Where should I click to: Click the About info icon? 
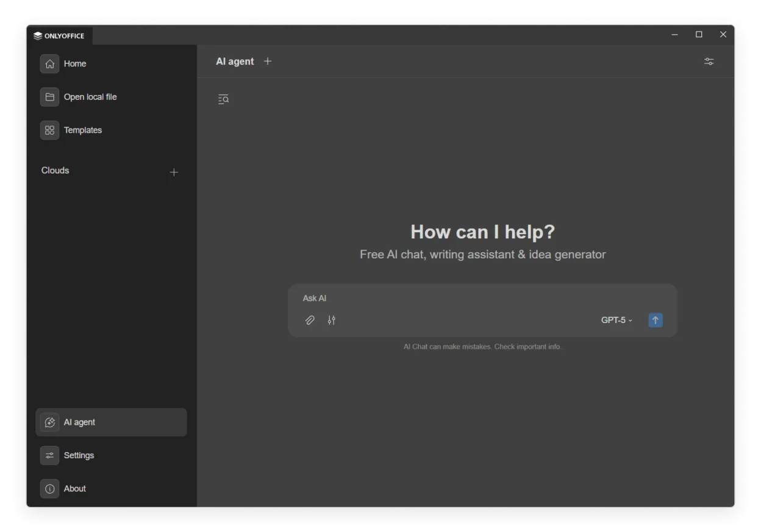(x=50, y=489)
